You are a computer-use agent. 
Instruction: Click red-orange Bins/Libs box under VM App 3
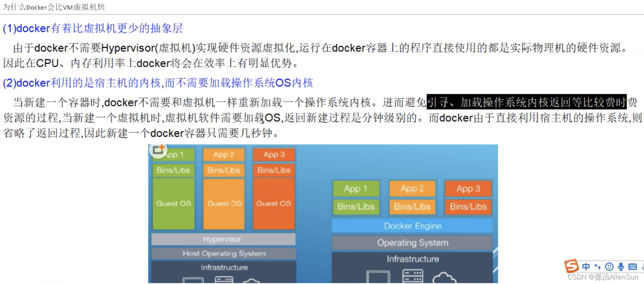[274, 170]
